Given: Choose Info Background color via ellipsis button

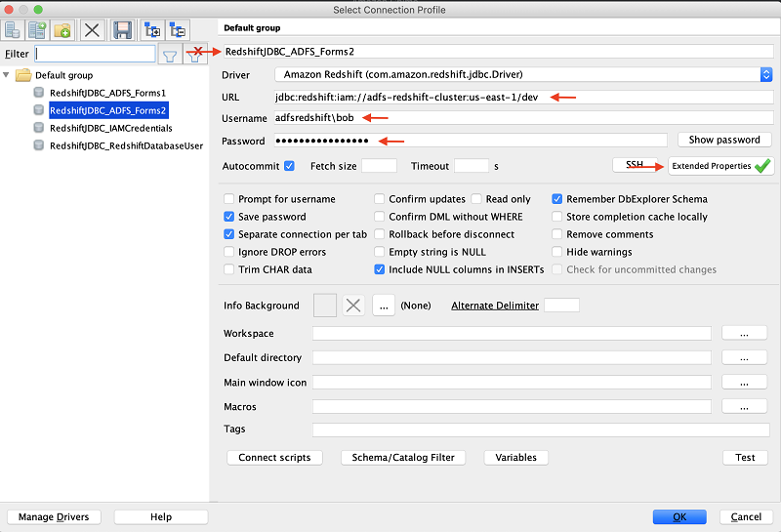Looking at the screenshot, I should (x=384, y=306).
